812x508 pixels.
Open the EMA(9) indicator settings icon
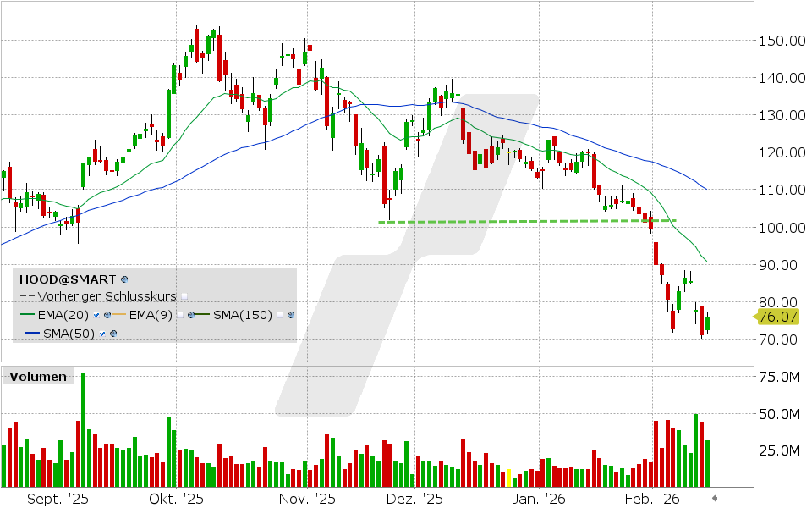[192, 315]
